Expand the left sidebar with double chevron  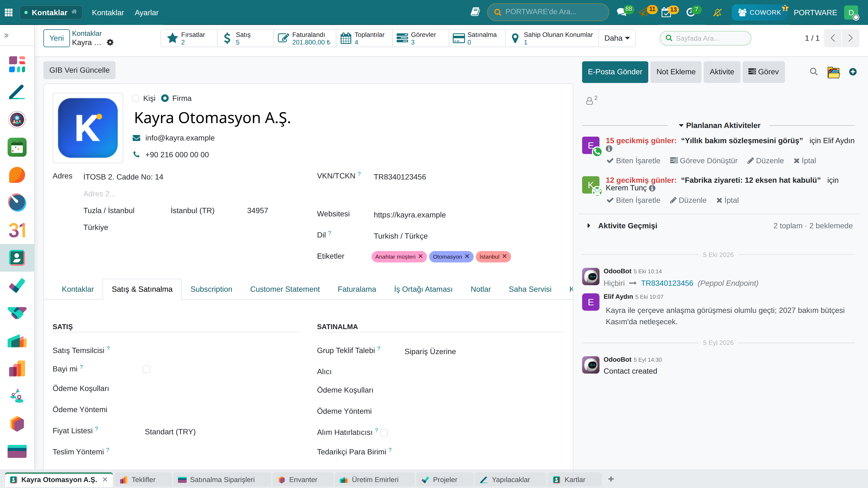tap(7, 35)
